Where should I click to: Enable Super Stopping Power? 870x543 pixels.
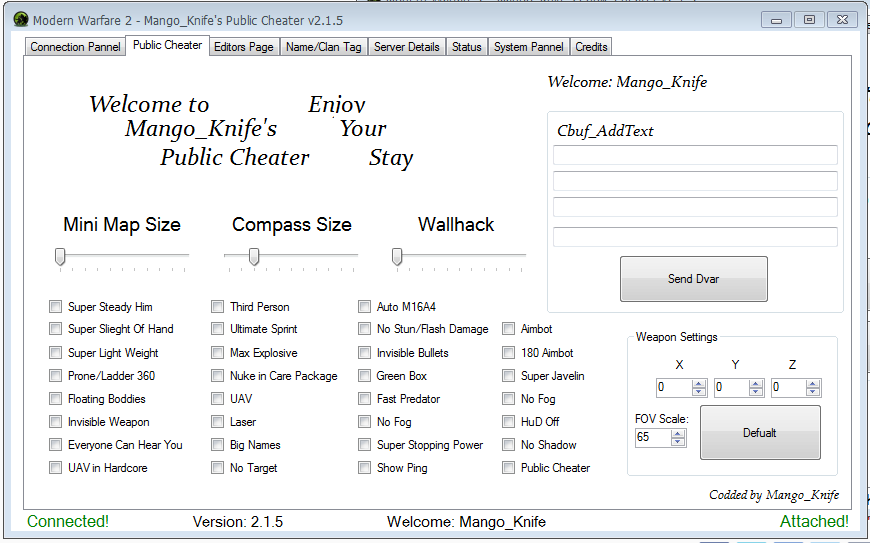point(365,445)
